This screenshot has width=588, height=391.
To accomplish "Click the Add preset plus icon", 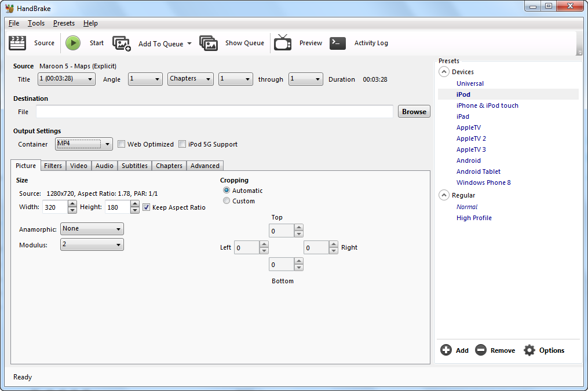I will tap(446, 350).
